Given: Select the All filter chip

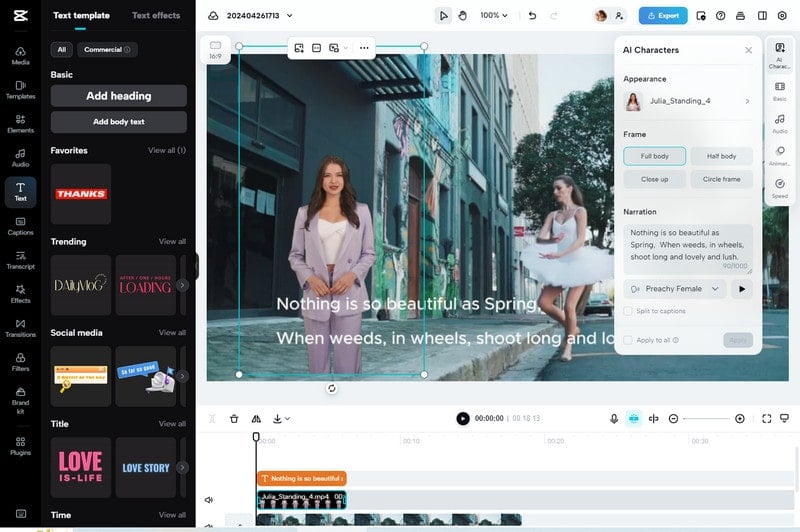Looking at the screenshot, I should pos(62,49).
